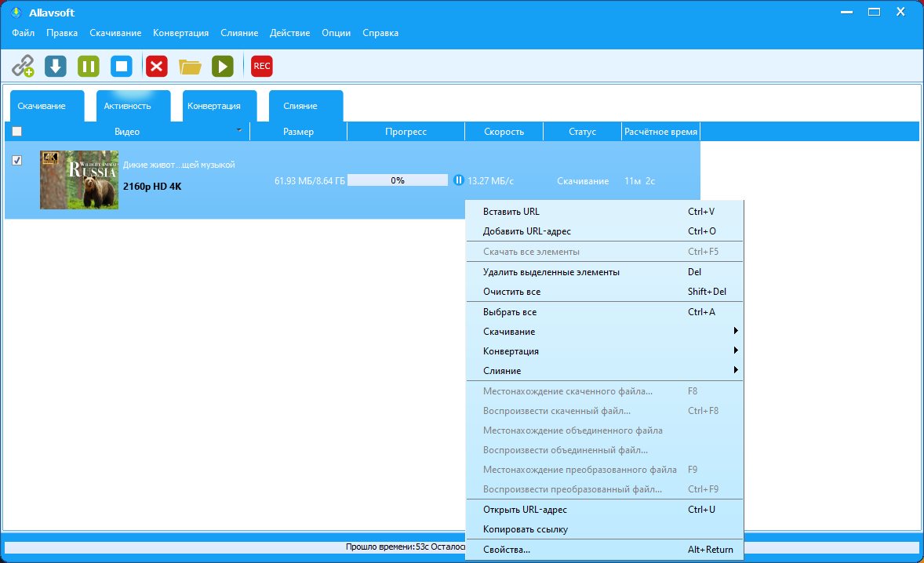
Task: Click the Russia bear video thumbnail
Action: click(x=79, y=180)
